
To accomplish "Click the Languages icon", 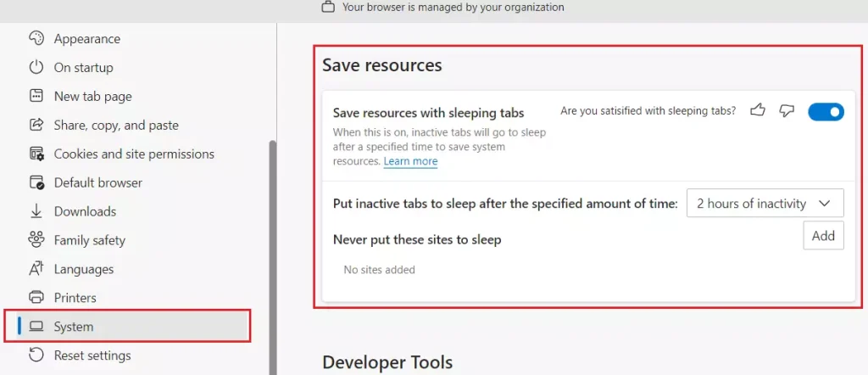I will [36, 269].
